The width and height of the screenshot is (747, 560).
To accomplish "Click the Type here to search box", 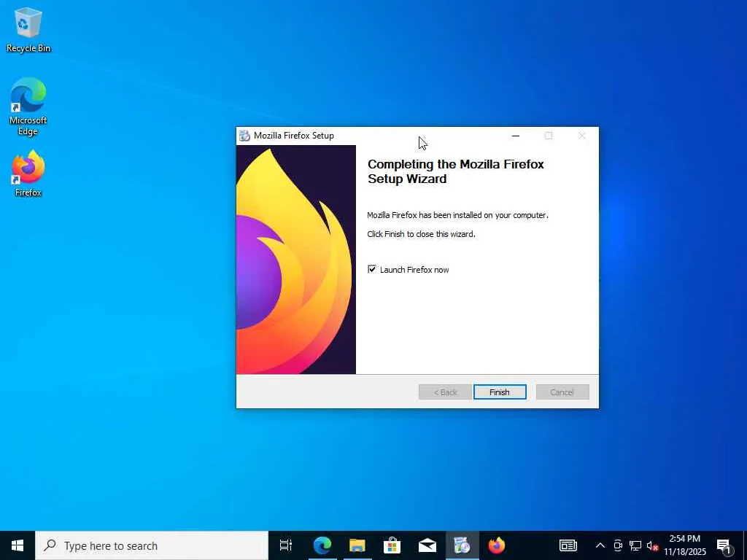I will 152,545.
